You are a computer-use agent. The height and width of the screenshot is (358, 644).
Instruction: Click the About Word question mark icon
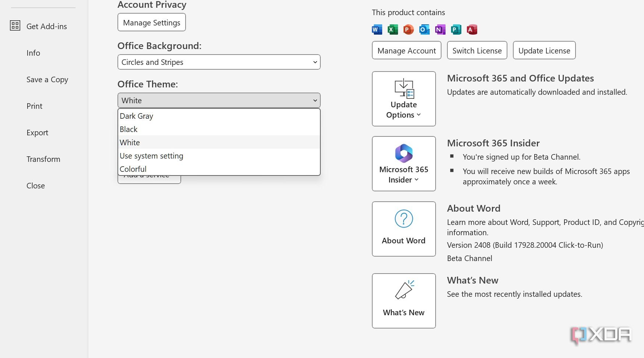(x=404, y=219)
